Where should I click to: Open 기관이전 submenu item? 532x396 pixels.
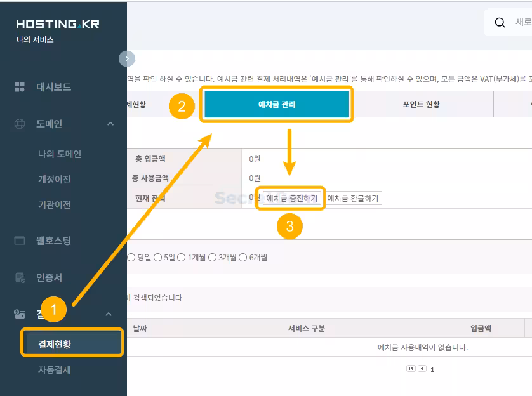[55, 204]
